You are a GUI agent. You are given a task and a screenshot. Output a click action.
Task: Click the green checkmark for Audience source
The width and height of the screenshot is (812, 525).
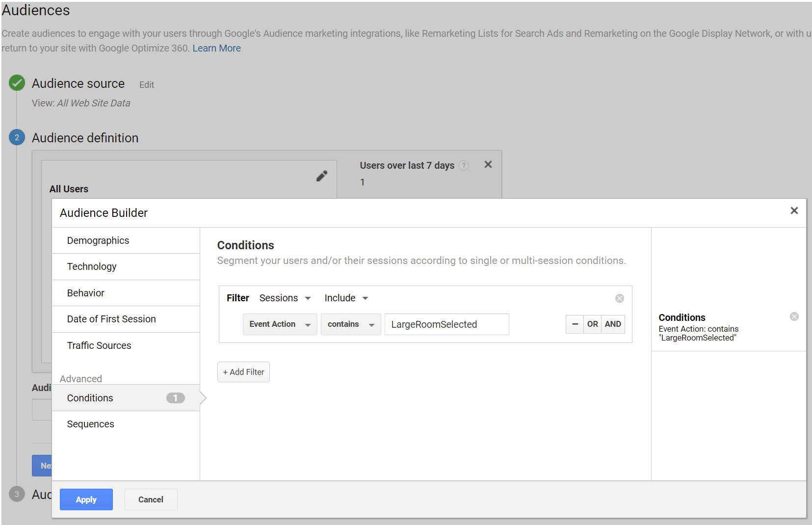pyautogui.click(x=17, y=83)
